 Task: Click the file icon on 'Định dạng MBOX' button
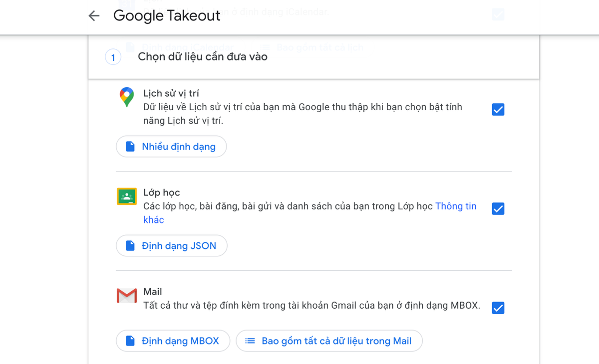[x=131, y=341]
